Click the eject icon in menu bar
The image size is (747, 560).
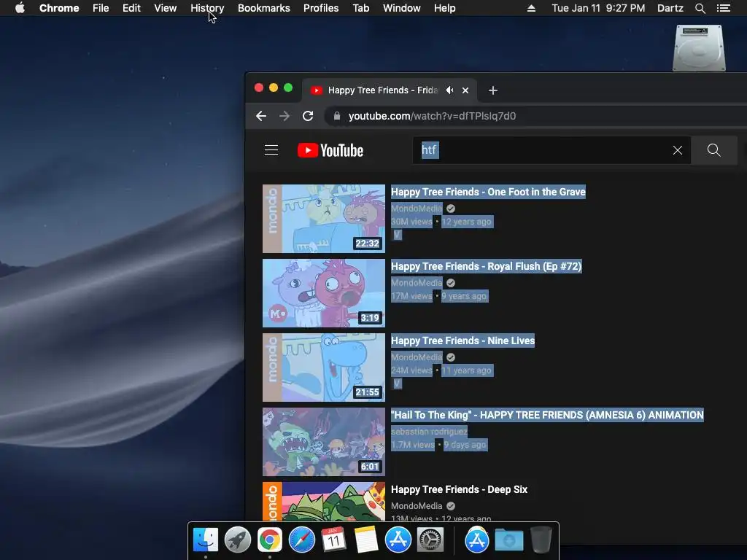point(531,8)
